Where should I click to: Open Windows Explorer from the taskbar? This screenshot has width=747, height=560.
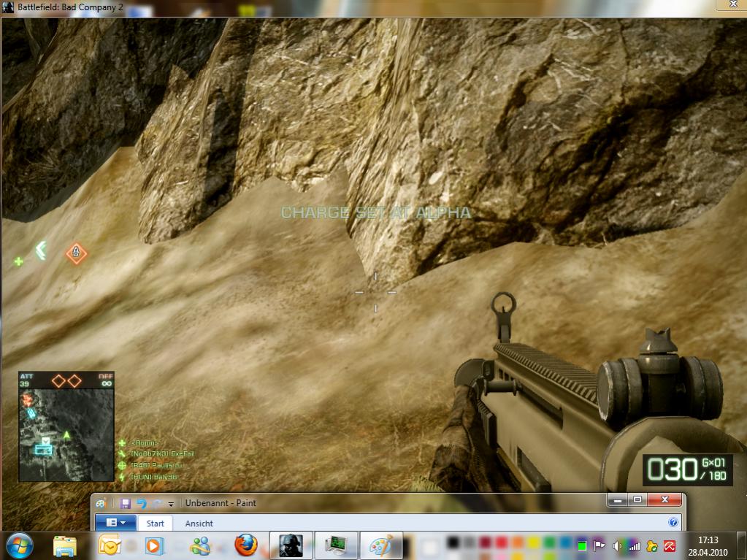pos(65,545)
